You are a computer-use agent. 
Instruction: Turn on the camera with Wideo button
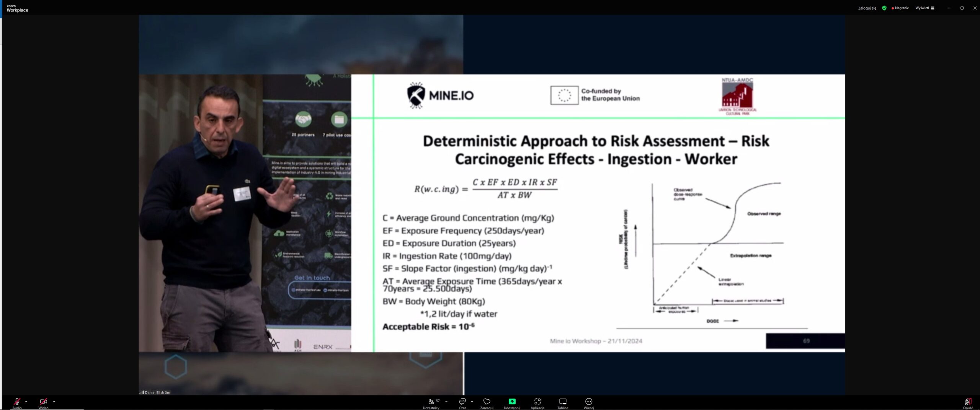click(x=43, y=402)
